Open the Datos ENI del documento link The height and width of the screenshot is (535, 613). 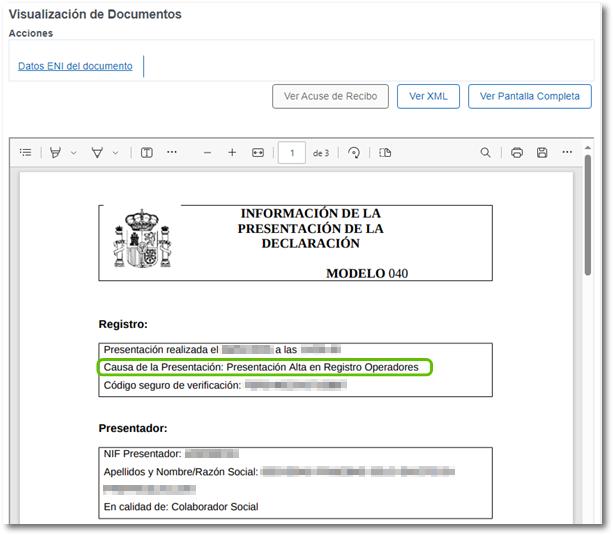click(75, 66)
